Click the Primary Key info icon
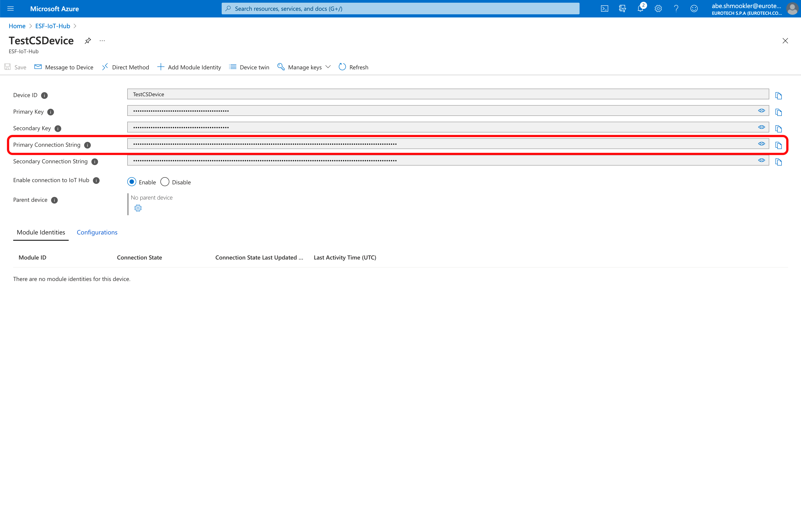The height and width of the screenshot is (532, 801). point(51,112)
